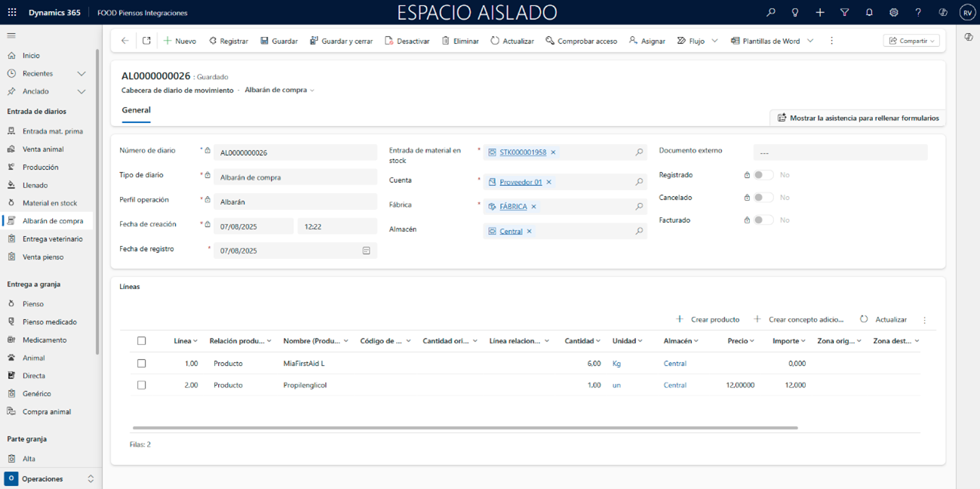Viewport: 980px width, 489px height.
Task: Open the app launcher waffle icon
Action: 12,13
